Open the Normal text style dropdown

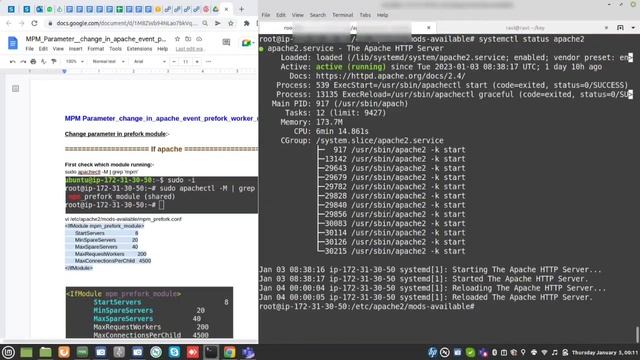pyautogui.click(x=108, y=62)
